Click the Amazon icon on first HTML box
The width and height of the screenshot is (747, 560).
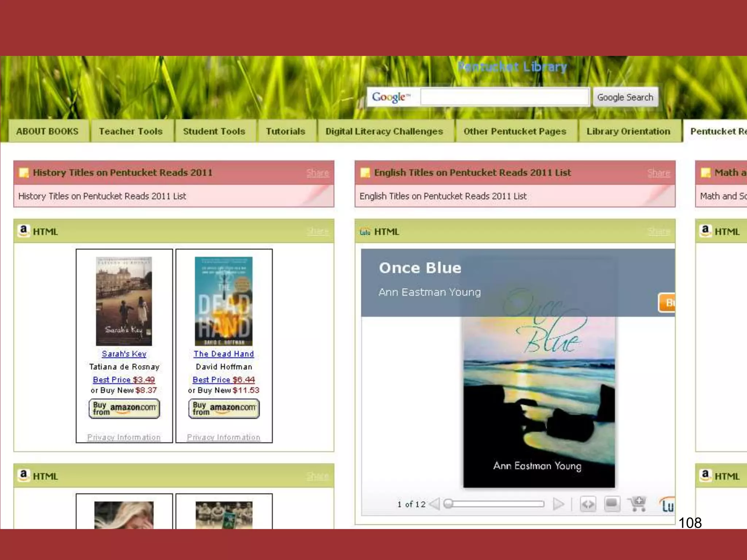[x=23, y=231]
